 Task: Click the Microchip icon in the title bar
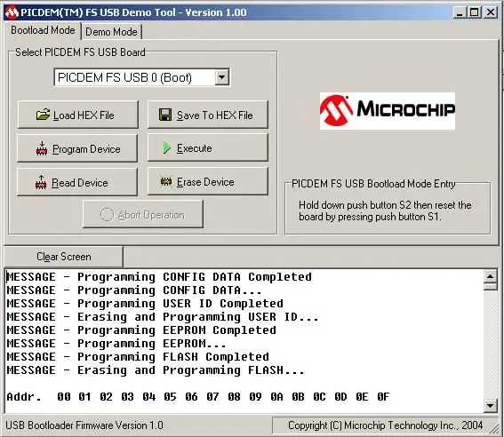pos(12,12)
